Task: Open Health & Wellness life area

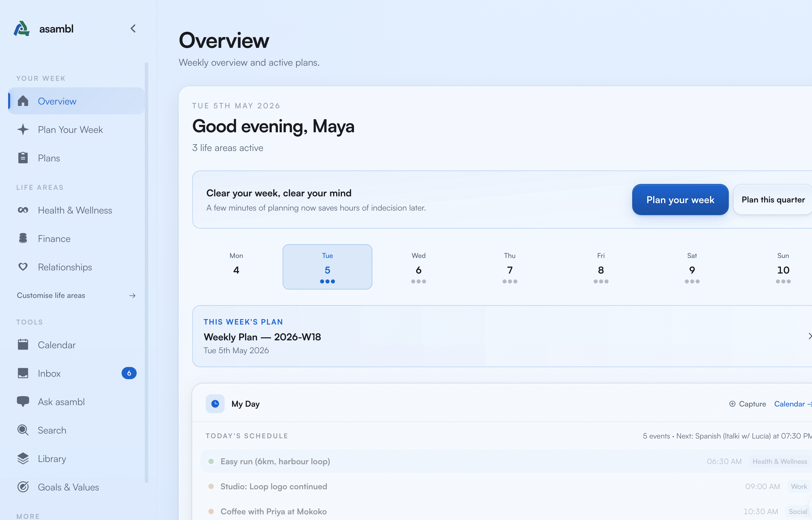Action: (x=77, y=210)
